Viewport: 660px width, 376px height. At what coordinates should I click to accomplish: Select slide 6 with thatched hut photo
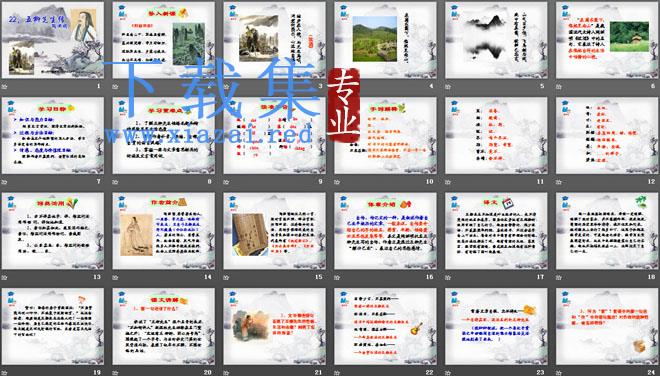(x=607, y=40)
